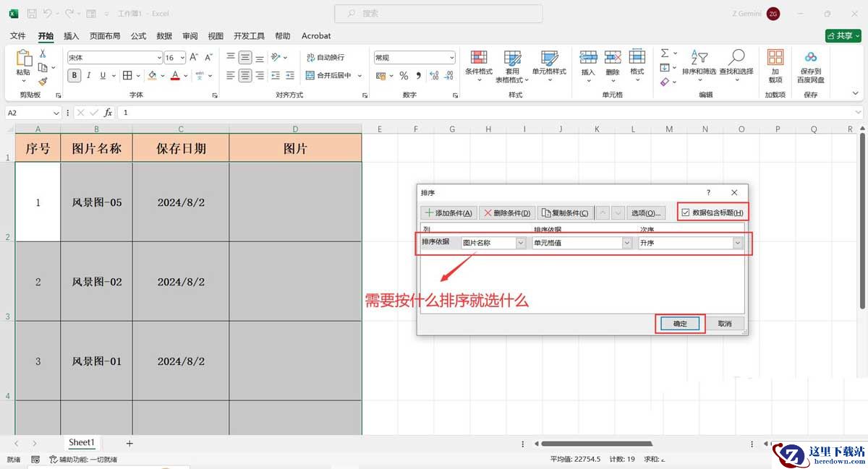Toggle the 数据包含标题 checkbox
This screenshot has width=868, height=469.
(x=686, y=212)
